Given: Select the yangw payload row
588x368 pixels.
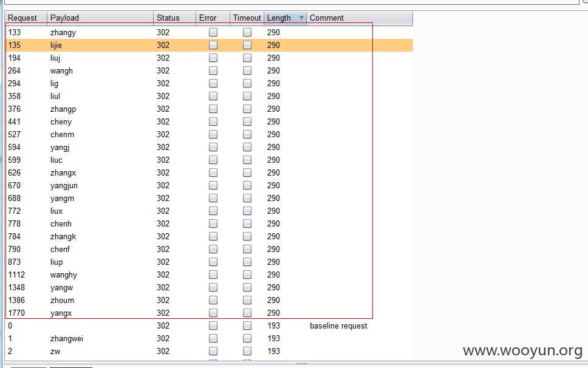Looking at the screenshot, I should (x=209, y=287).
